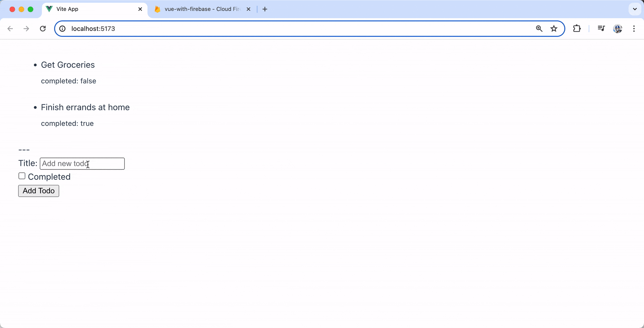
Task: Click the browser forward arrow
Action: point(26,29)
